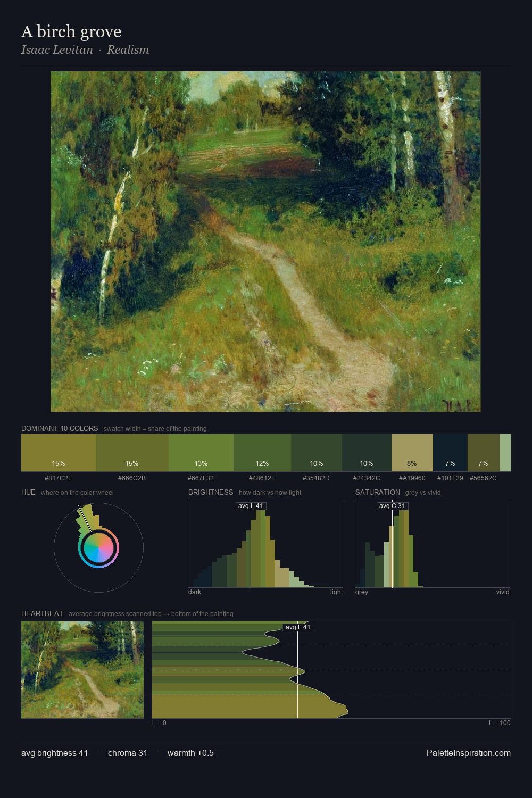Click the 'HEARTBEAT' section heading

[x=42, y=613]
